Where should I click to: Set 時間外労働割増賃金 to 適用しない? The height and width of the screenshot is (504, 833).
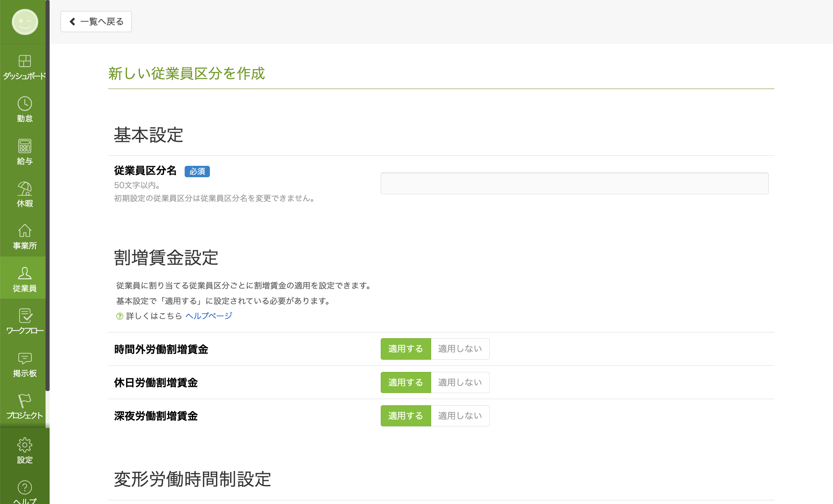tap(460, 349)
